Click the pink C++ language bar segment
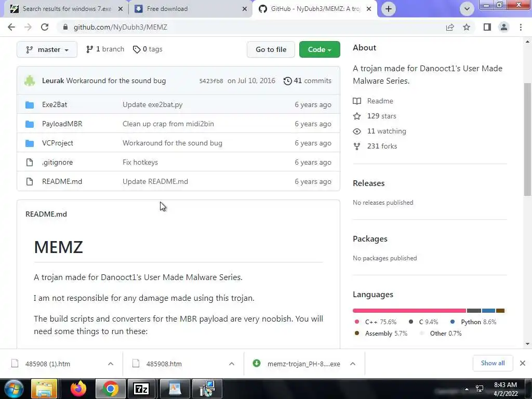 point(409,311)
